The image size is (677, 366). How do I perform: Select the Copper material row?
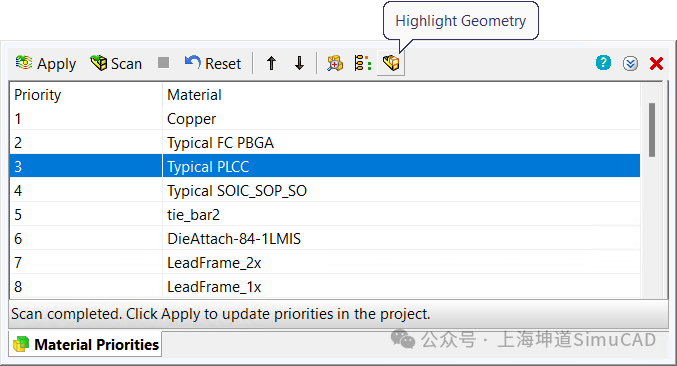pyautogui.click(x=325, y=119)
